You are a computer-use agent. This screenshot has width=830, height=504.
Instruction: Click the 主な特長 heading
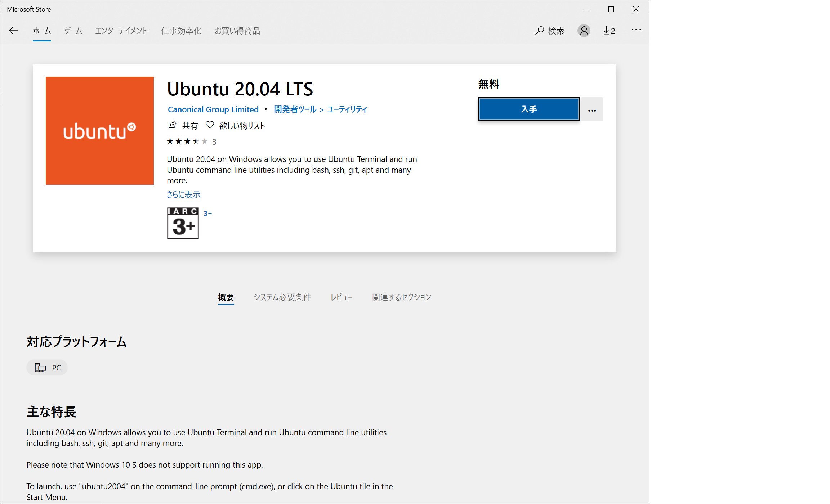point(52,412)
